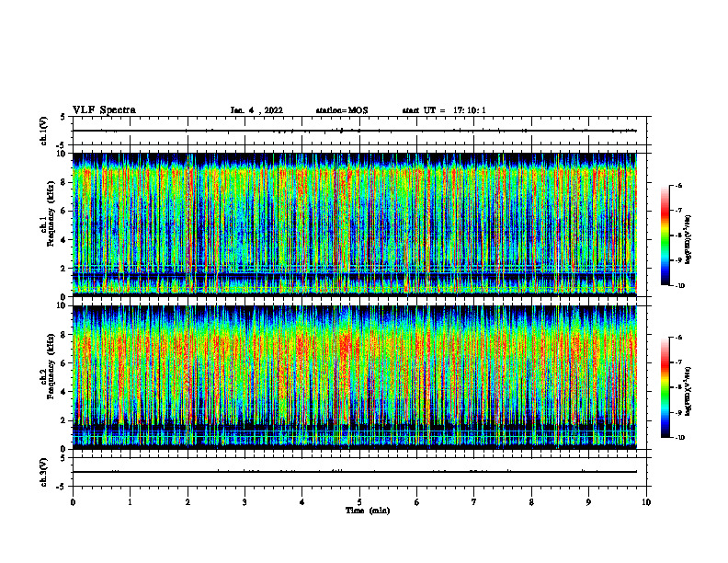Select the date text "Jan. 4 , 2022"
Viewport: 728px width, 563px height.
(x=256, y=110)
